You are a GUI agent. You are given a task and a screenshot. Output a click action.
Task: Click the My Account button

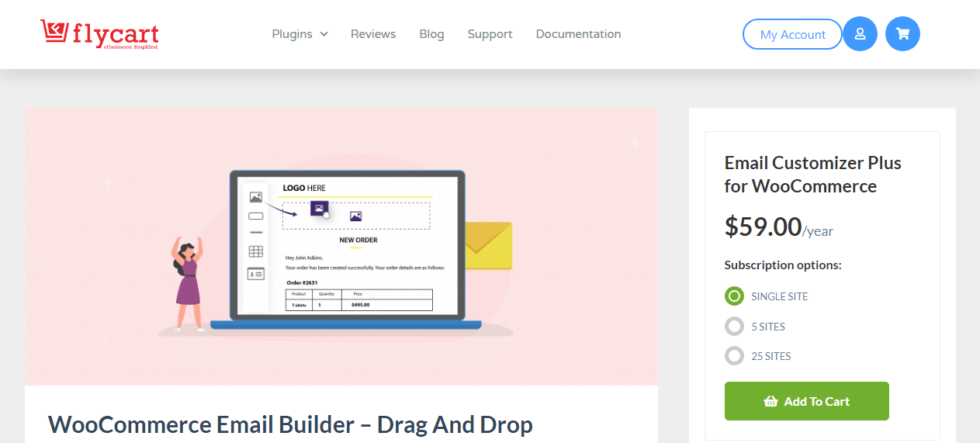click(792, 34)
